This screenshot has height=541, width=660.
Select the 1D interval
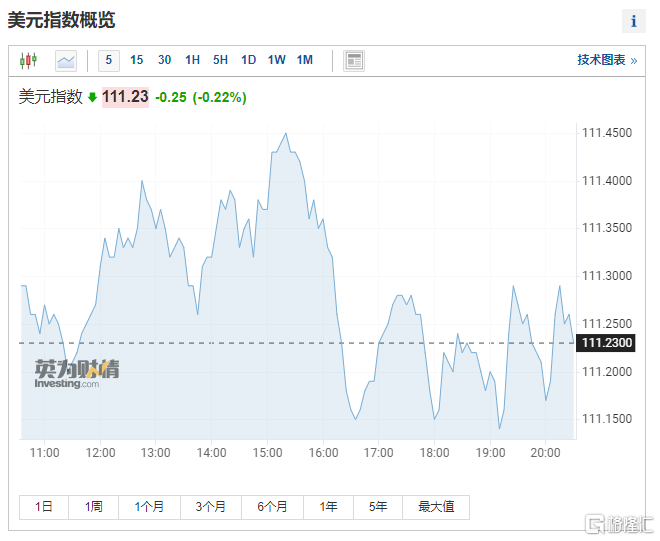[x=248, y=60]
